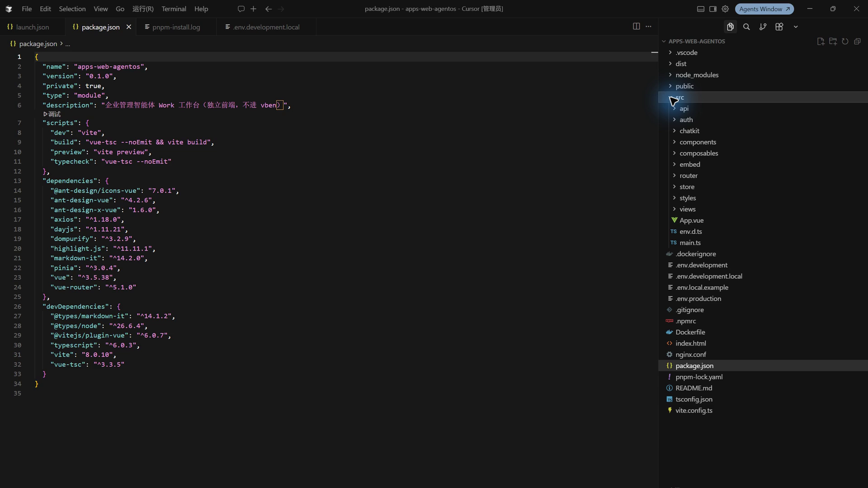The width and height of the screenshot is (868, 488).
Task: Click the Cursor app logo icon
Action: (9, 9)
